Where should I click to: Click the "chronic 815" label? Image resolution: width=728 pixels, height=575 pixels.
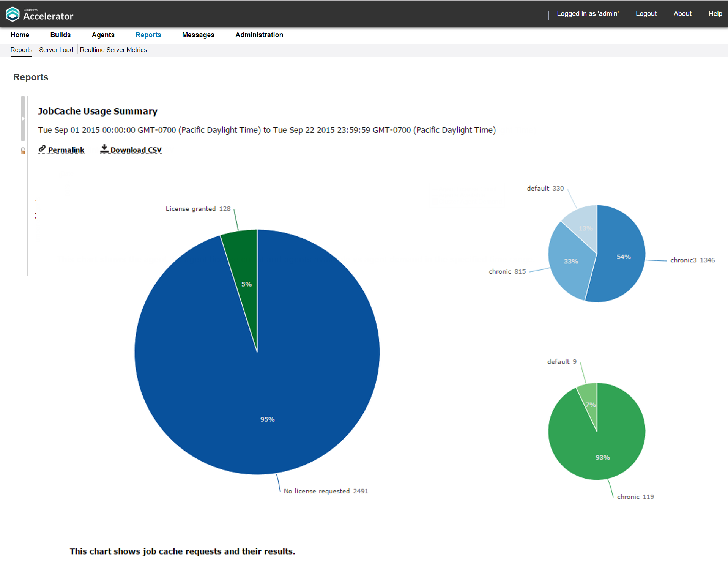click(x=507, y=271)
